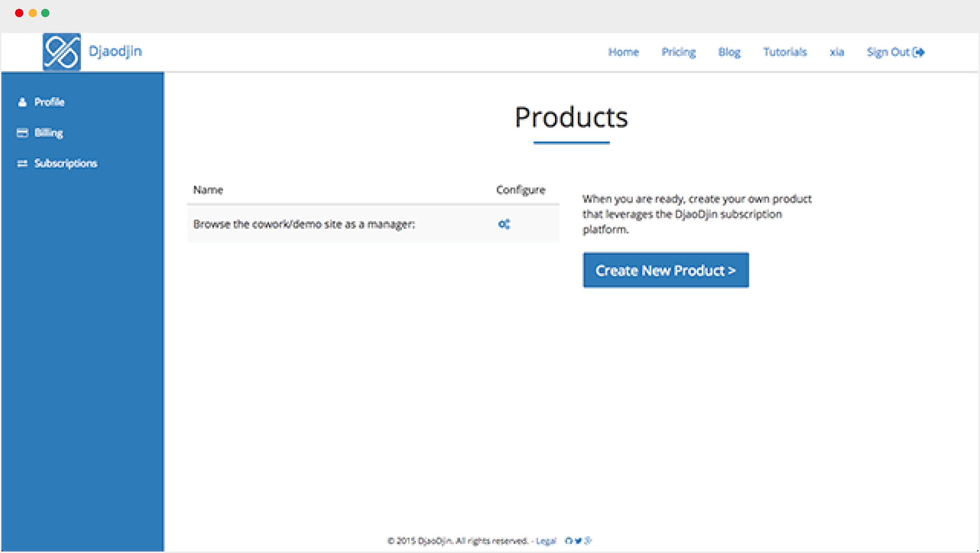Visit the Blog link in navigation
The height and width of the screenshot is (553, 980).
[x=729, y=52]
